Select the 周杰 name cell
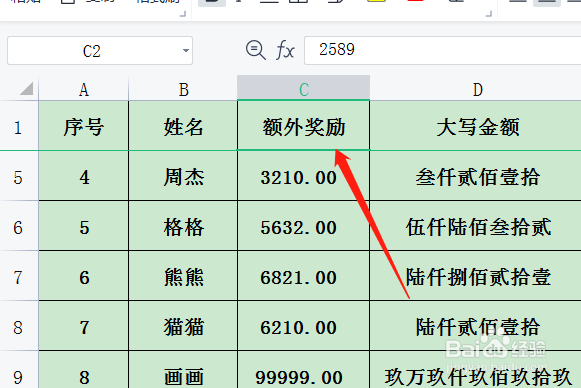The image size is (581, 388). point(183,176)
